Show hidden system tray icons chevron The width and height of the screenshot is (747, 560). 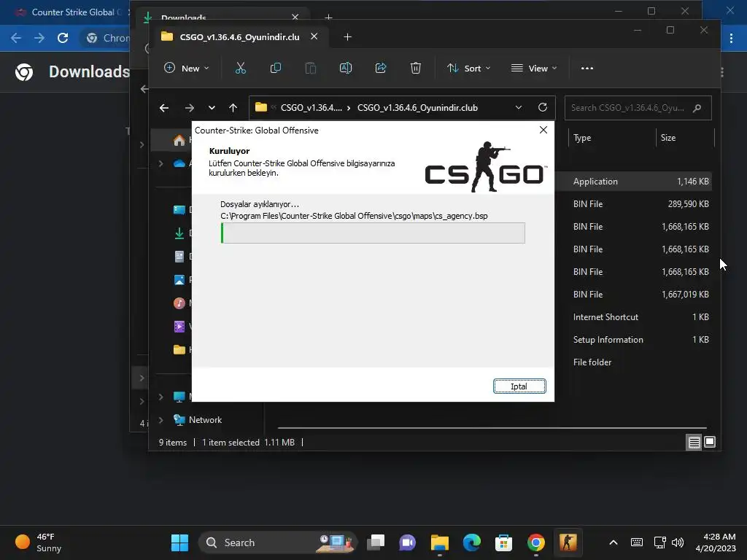[613, 542]
